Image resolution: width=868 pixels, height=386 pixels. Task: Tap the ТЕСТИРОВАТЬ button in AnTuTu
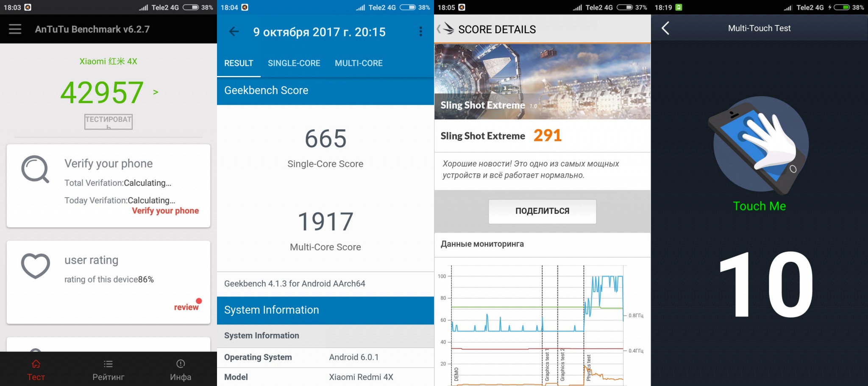(108, 122)
